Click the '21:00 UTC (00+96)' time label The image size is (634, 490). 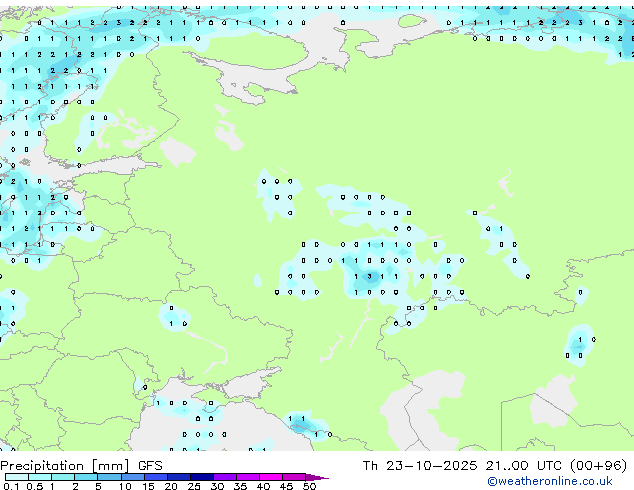click(x=556, y=466)
